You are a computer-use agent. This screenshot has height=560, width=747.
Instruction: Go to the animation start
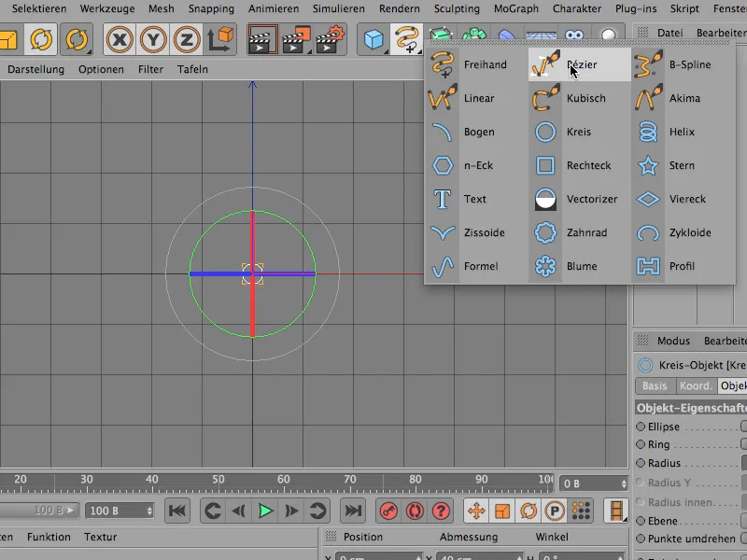(177, 511)
